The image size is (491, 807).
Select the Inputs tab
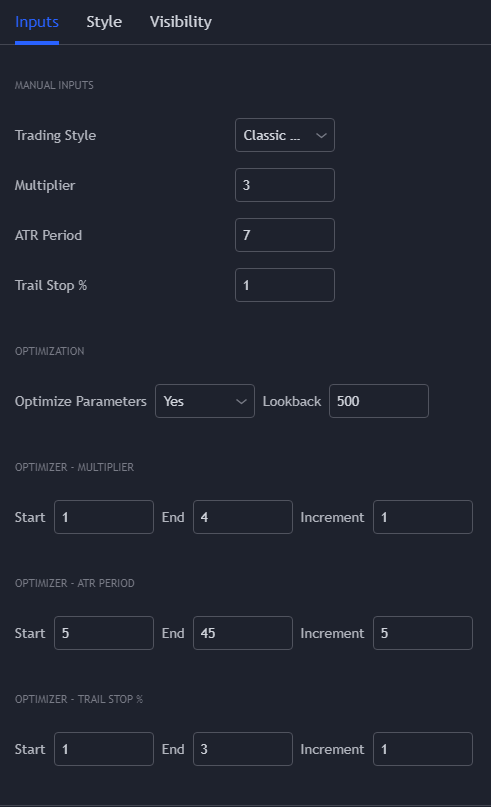[x=37, y=22]
